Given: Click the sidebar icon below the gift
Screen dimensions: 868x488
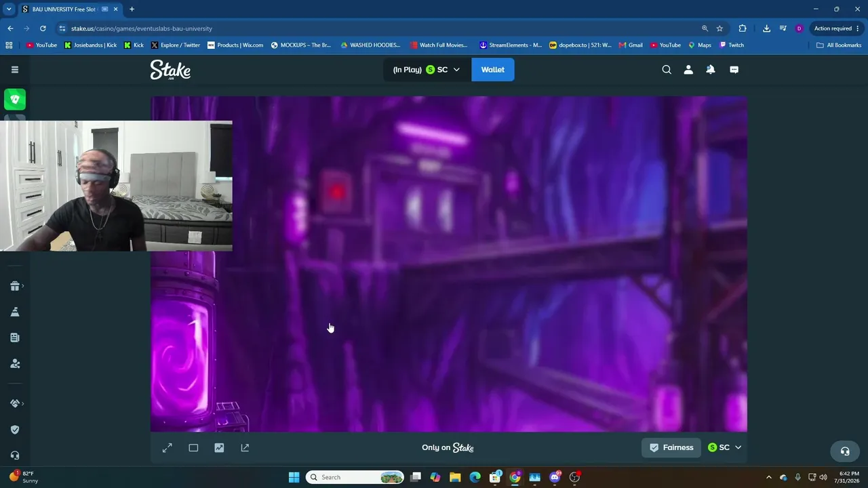Looking at the screenshot, I should (x=15, y=312).
